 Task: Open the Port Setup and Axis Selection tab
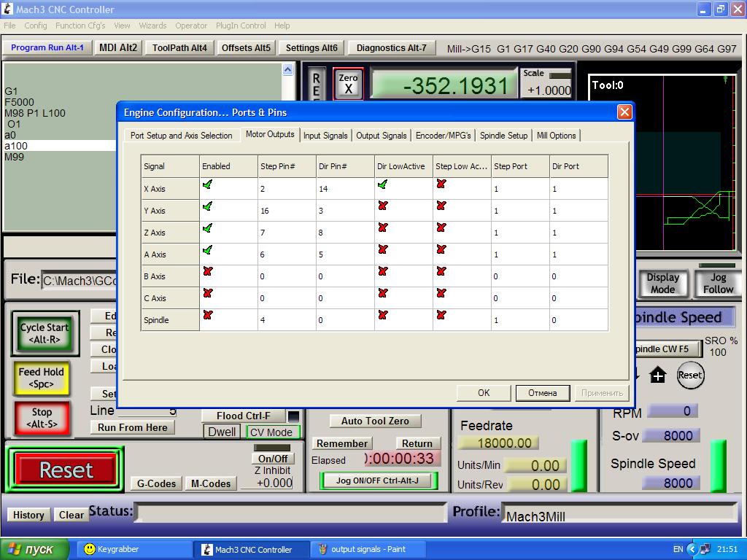click(x=181, y=135)
